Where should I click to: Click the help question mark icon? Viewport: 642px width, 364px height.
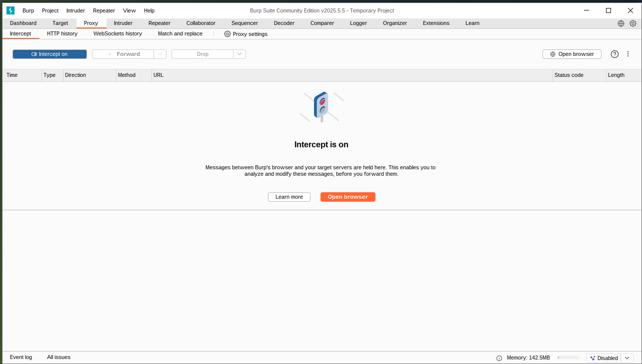coord(615,54)
